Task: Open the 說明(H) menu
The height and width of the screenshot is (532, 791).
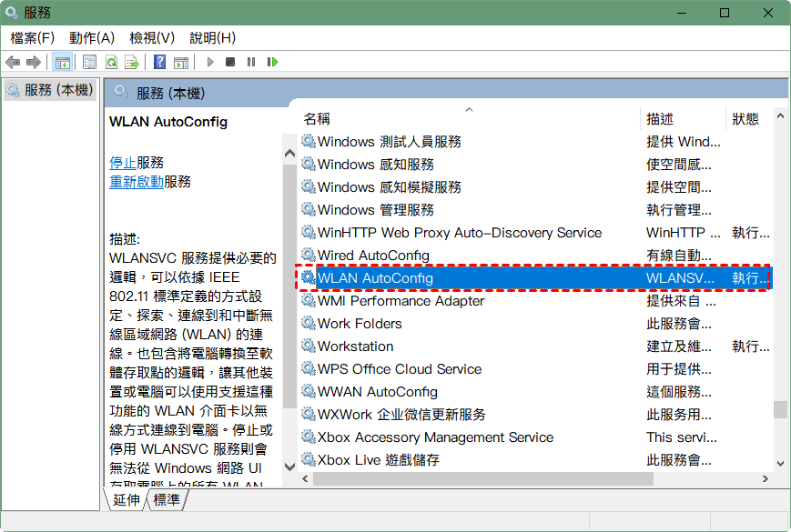Action: 212,38
